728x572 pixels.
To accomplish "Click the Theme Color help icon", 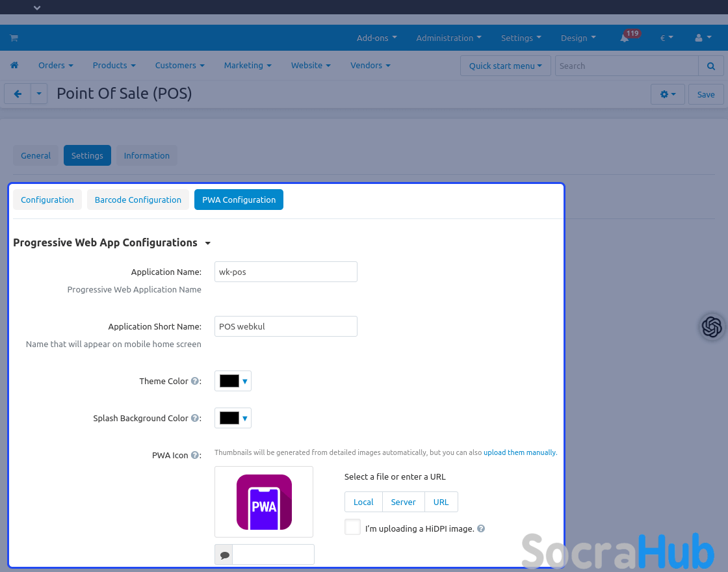I will point(194,382).
